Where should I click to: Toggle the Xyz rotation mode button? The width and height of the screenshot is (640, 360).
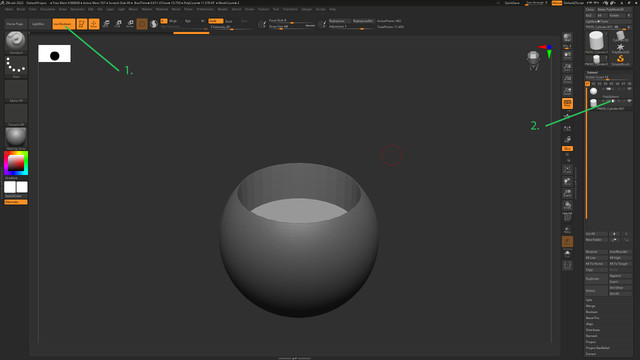(567, 149)
